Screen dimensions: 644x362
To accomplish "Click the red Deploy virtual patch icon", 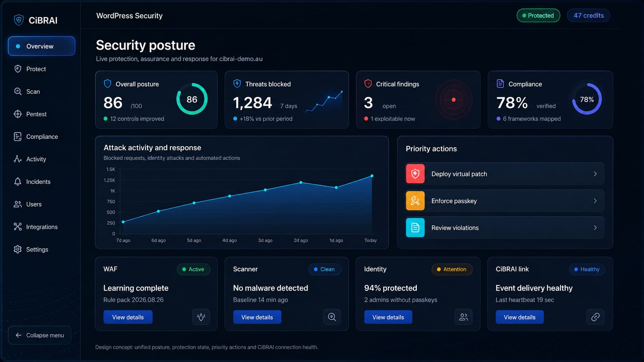I will point(415,174).
